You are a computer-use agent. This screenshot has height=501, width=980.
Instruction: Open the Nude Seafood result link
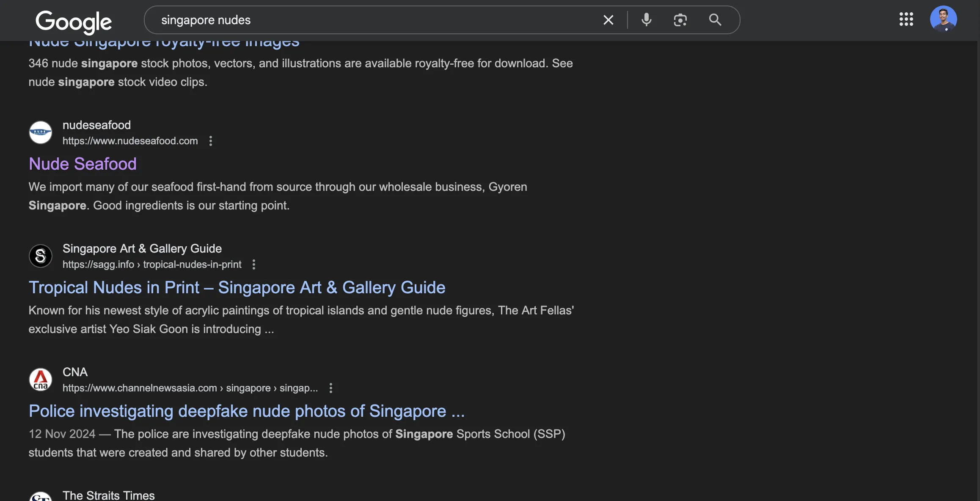tap(83, 164)
